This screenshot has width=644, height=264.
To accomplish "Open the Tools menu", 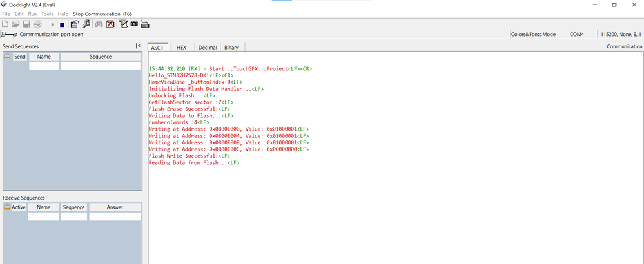I will (47, 14).
